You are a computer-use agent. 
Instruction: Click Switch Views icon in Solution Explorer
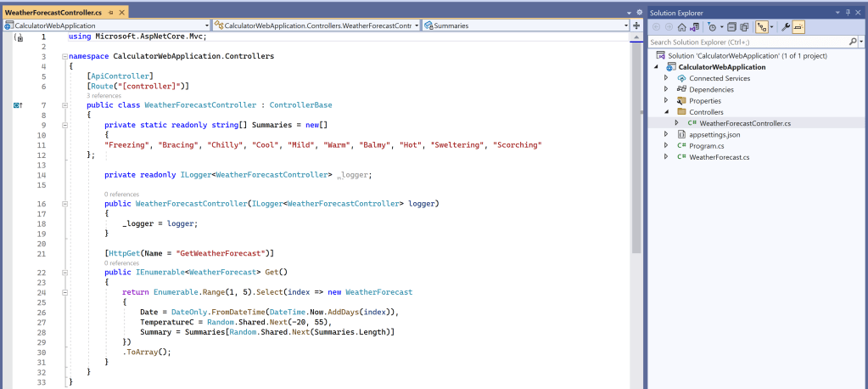pyautogui.click(x=696, y=26)
